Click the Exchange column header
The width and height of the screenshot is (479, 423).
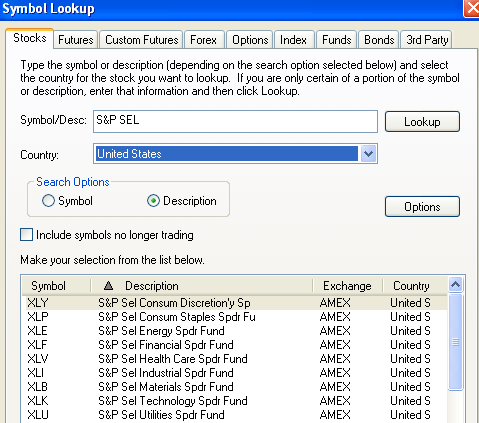tap(348, 286)
